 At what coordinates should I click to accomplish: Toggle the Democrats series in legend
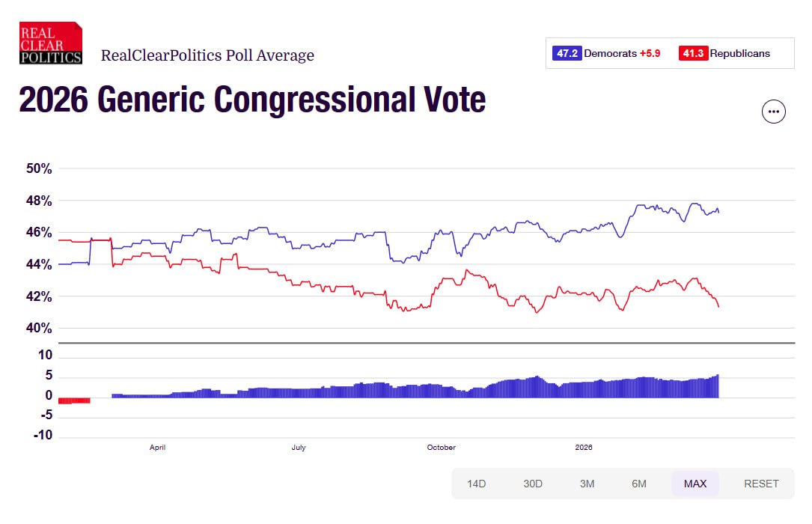610,54
